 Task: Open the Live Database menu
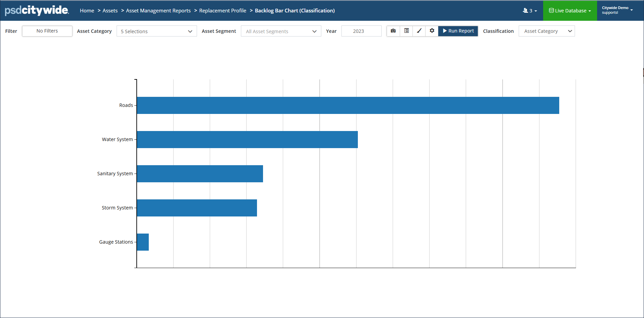[570, 11]
